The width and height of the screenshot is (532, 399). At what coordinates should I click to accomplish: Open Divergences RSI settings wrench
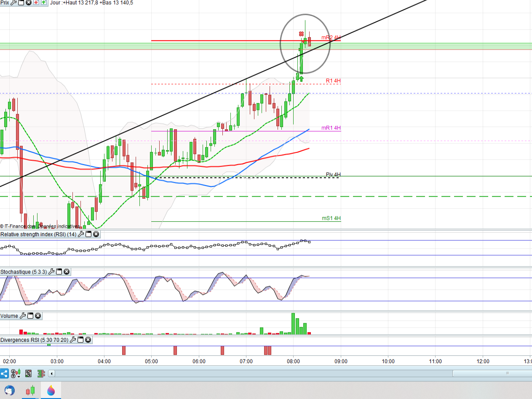[73, 340]
